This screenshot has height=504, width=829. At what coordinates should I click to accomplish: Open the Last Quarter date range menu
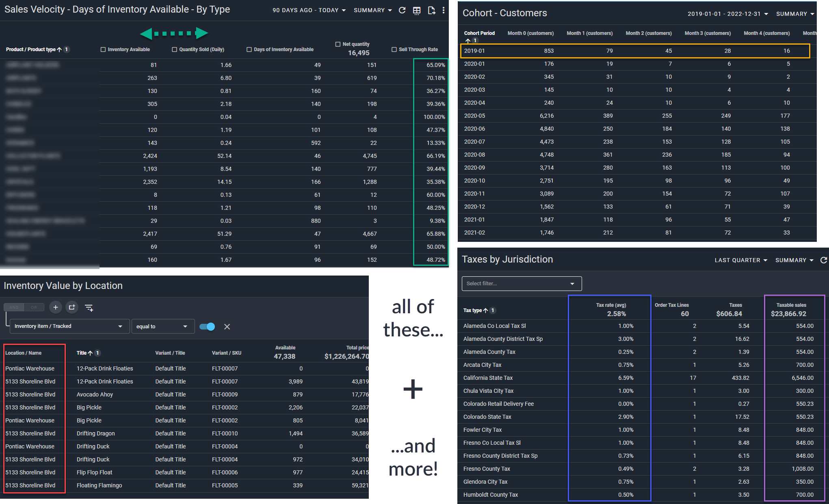tap(741, 260)
